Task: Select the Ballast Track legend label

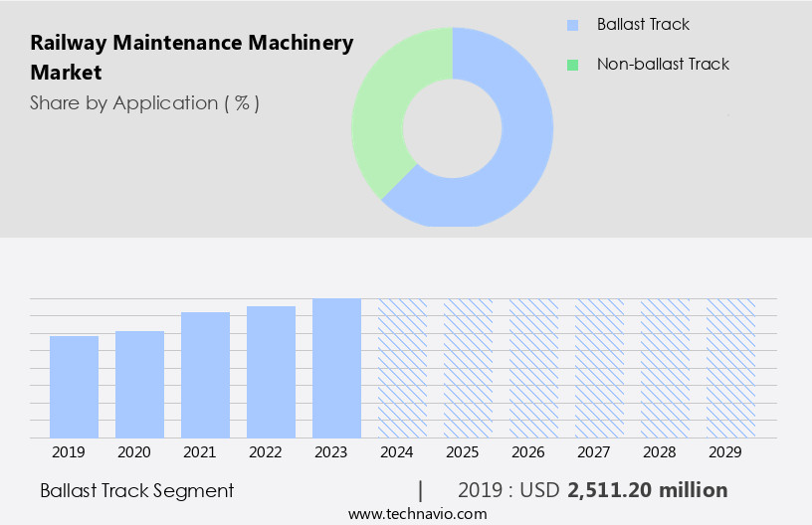Action: tap(642, 25)
